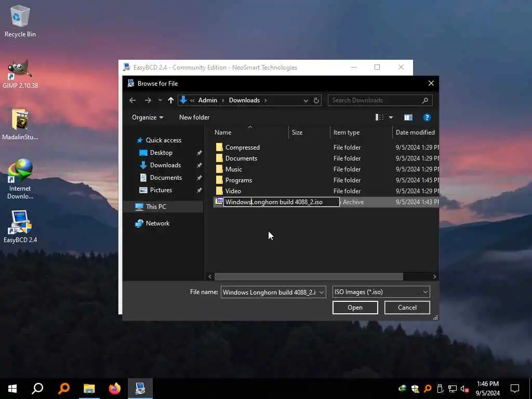The width and height of the screenshot is (532, 399).
Task: Open the Internet Download Manager desktop shortcut
Action: 20,179
